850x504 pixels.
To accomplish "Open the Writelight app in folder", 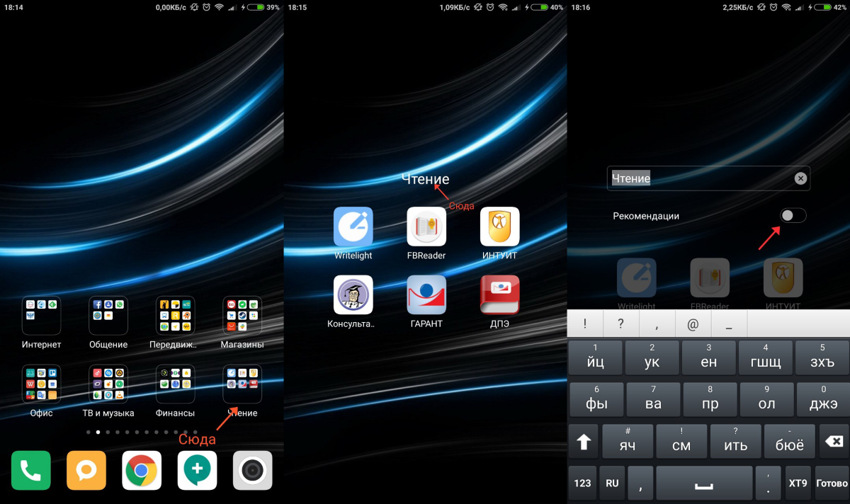I will coord(353,227).
